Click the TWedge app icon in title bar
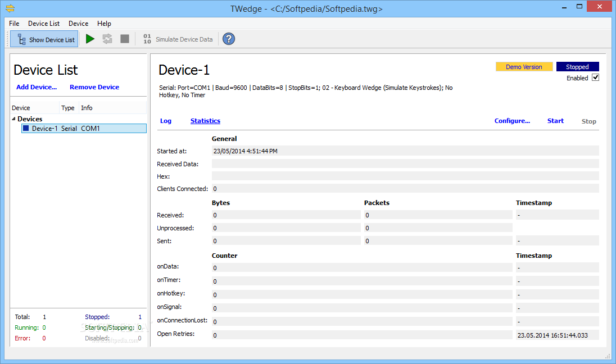 coord(10,8)
